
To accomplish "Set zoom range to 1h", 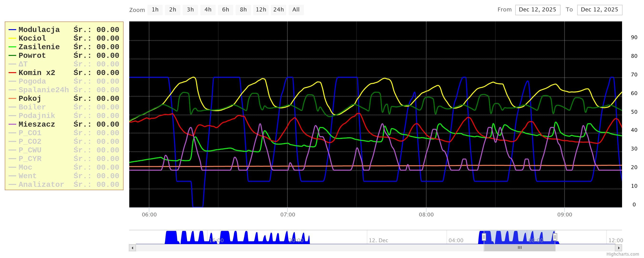I will pos(155,10).
